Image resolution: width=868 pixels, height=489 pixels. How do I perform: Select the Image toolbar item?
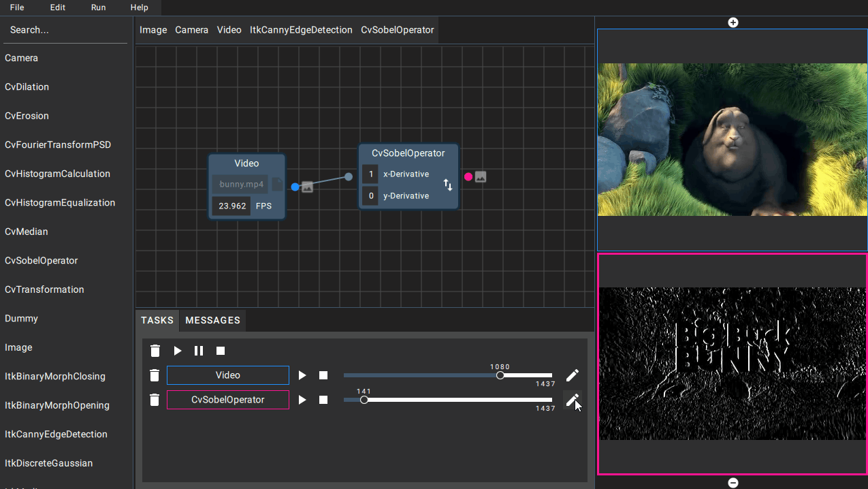point(153,30)
